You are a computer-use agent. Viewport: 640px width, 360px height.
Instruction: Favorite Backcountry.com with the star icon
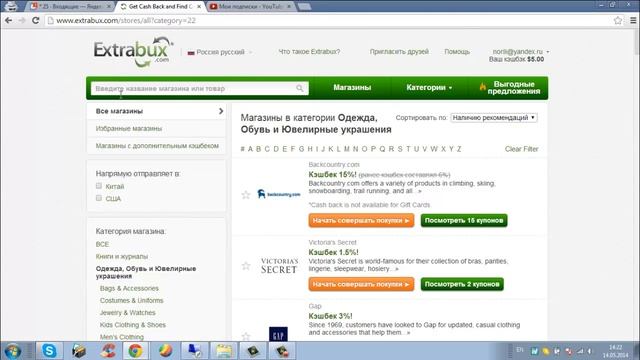[246, 195]
